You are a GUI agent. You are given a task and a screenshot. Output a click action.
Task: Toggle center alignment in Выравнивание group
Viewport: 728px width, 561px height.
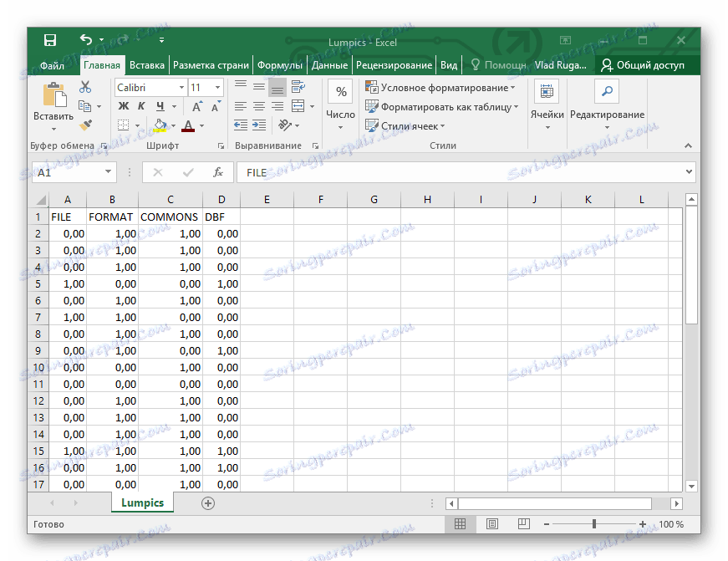click(258, 105)
